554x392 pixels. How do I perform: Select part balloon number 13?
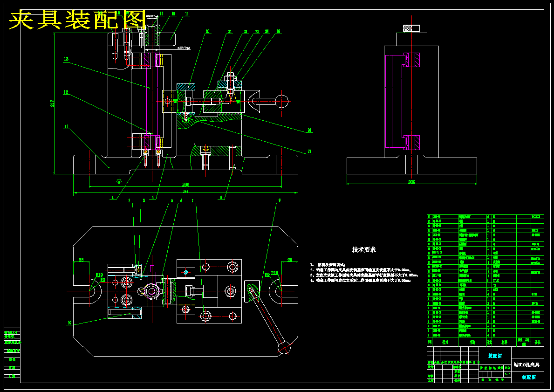point(66,59)
